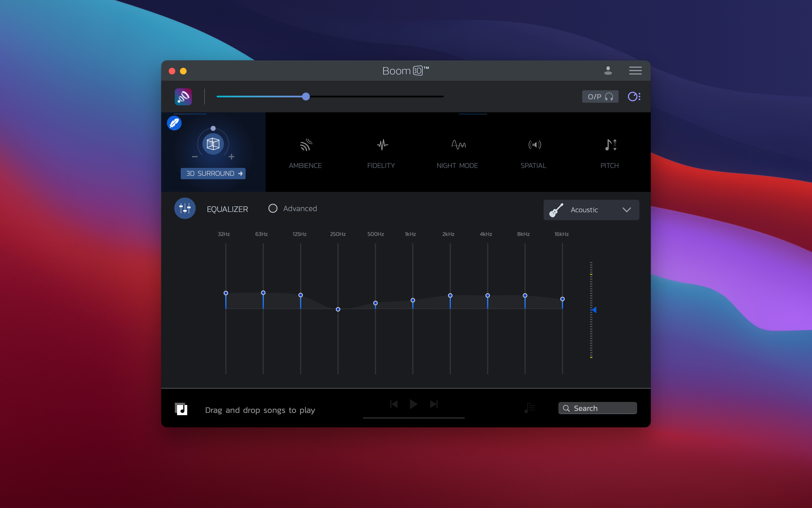
Task: Skip to next track
Action: point(434,404)
